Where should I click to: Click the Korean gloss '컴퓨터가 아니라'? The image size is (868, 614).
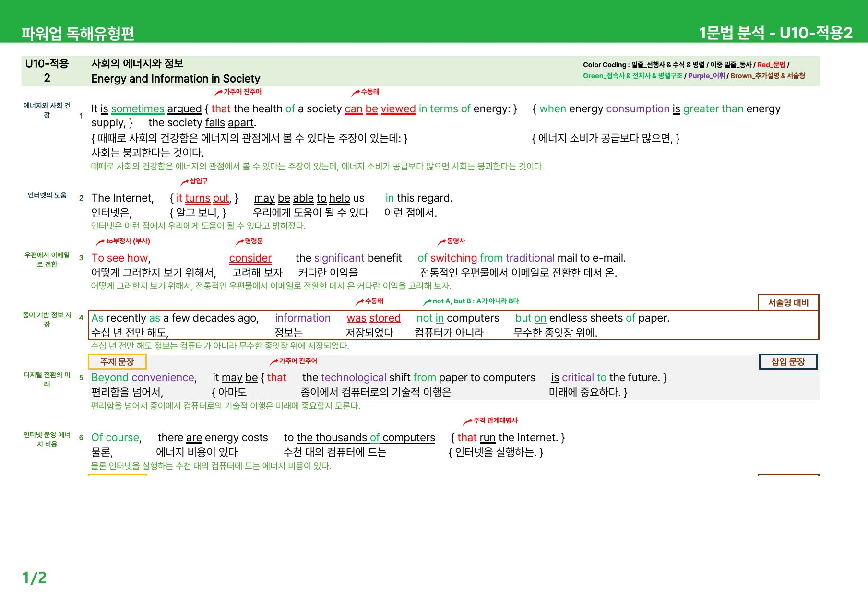pyautogui.click(x=450, y=332)
